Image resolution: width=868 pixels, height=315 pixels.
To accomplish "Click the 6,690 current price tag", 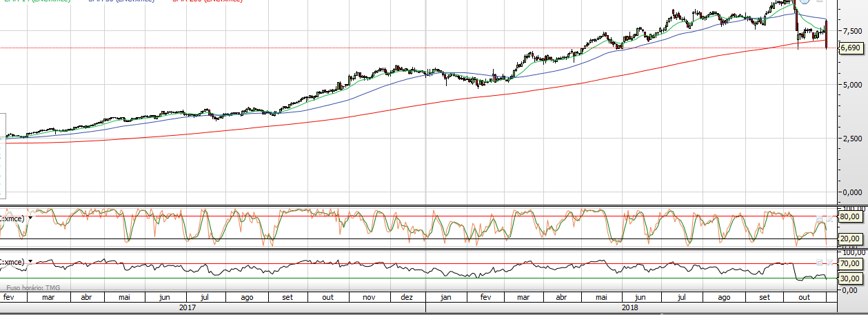I will 850,48.
